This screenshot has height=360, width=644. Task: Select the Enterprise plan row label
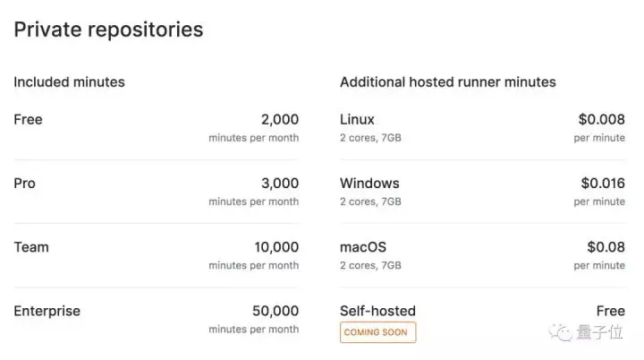47,311
